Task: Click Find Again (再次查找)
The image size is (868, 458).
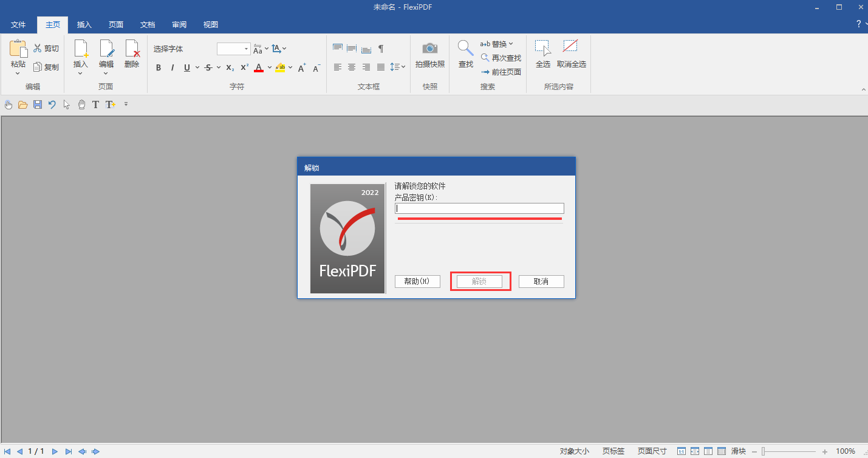Action: pyautogui.click(x=501, y=58)
